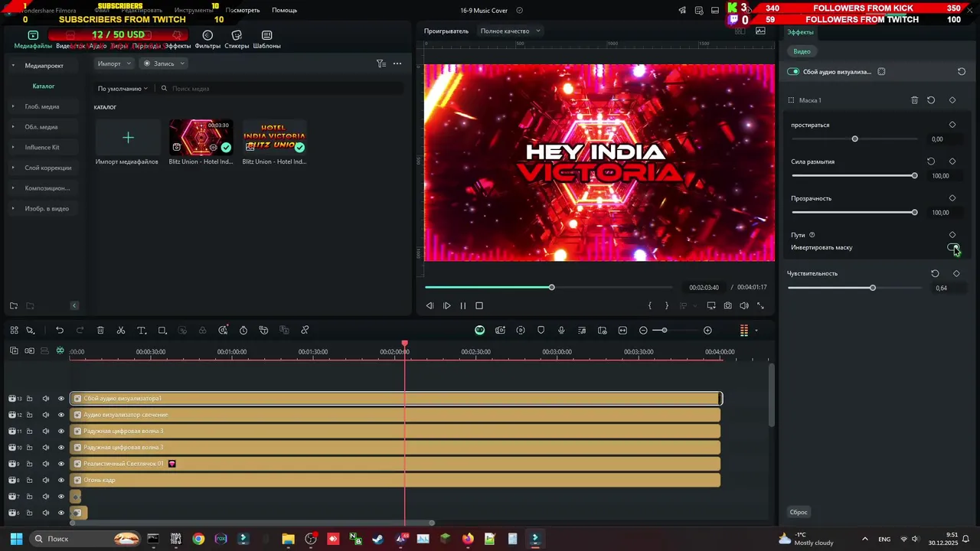The width and height of the screenshot is (980, 551).
Task: Add keyframe for Прозрачность
Action: [952, 198]
